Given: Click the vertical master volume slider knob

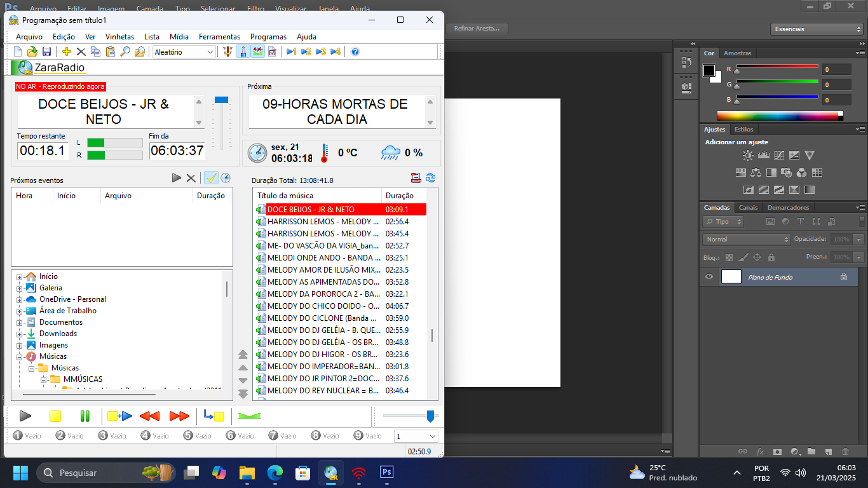Looking at the screenshot, I should click(x=221, y=100).
